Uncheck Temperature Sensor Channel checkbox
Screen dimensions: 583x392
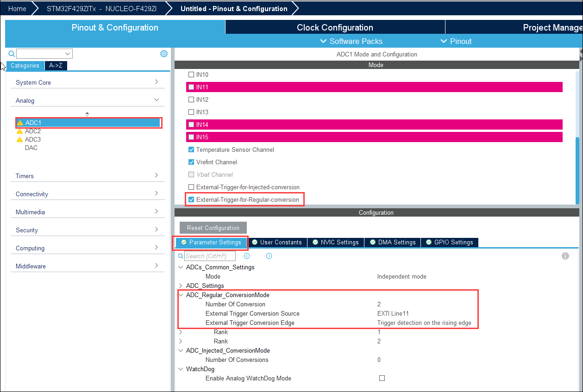tap(191, 150)
